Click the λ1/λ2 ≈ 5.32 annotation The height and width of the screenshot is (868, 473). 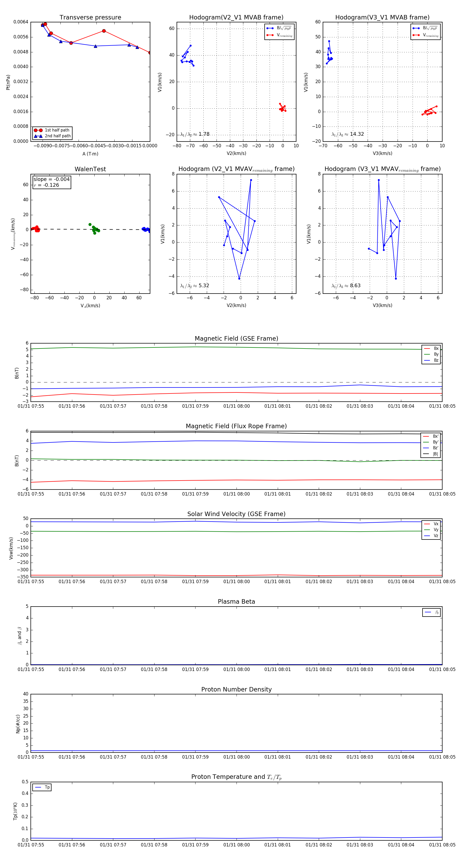click(195, 286)
